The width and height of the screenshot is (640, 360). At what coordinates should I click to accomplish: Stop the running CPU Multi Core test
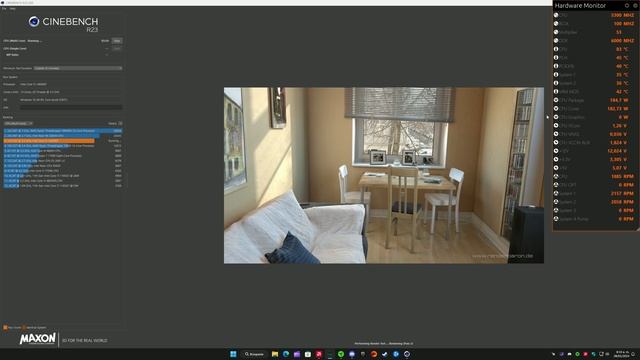click(117, 41)
